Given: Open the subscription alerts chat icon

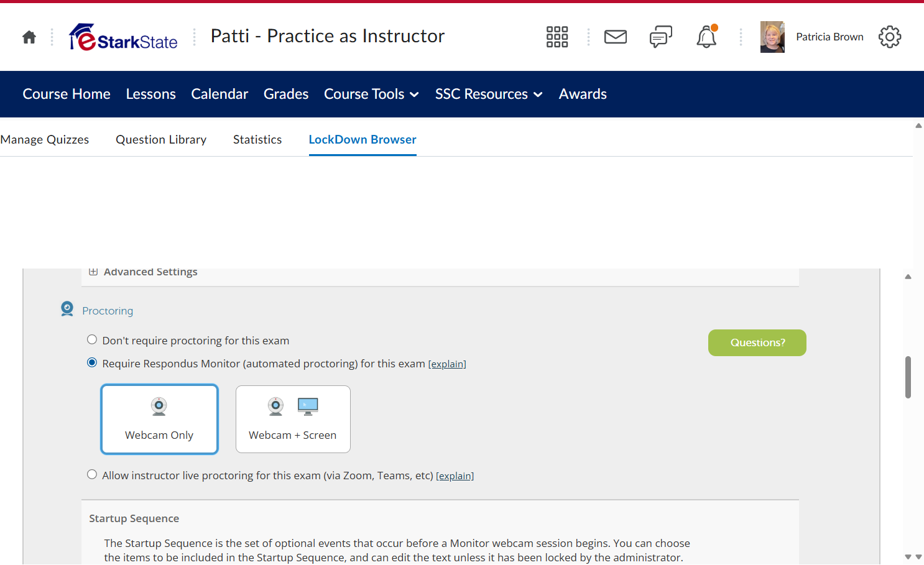Looking at the screenshot, I should tap(661, 37).
